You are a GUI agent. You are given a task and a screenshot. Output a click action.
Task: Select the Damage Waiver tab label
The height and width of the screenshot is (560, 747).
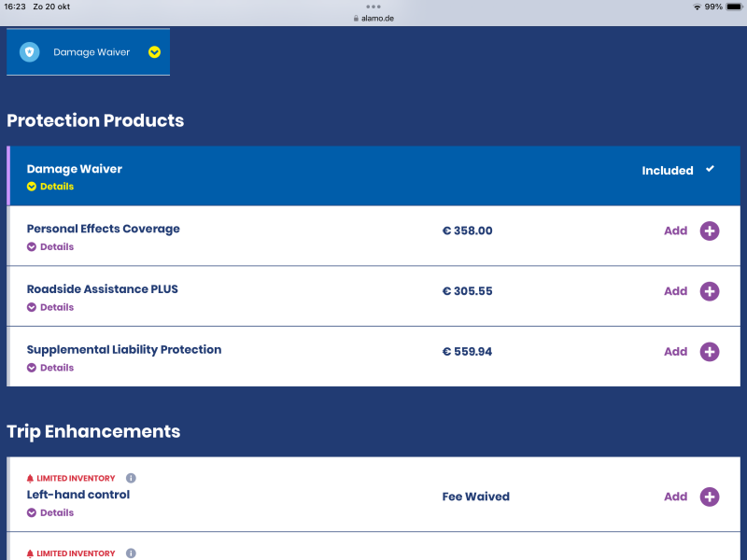click(x=92, y=52)
